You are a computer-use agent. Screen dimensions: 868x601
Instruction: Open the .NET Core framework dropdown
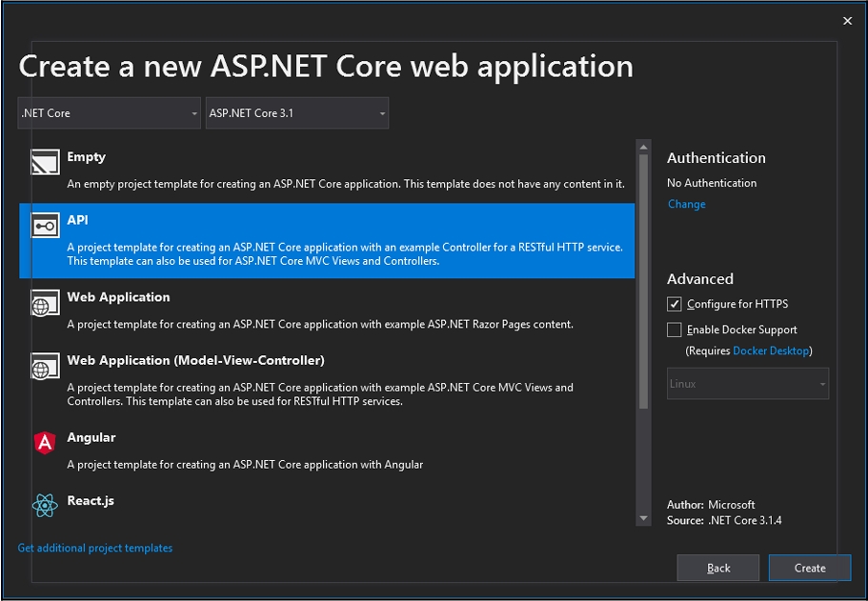[x=109, y=113]
